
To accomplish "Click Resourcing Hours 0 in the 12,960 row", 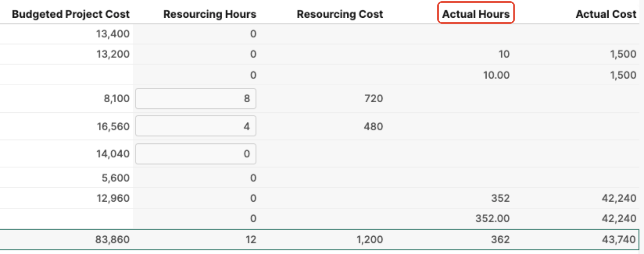I will click(253, 198).
